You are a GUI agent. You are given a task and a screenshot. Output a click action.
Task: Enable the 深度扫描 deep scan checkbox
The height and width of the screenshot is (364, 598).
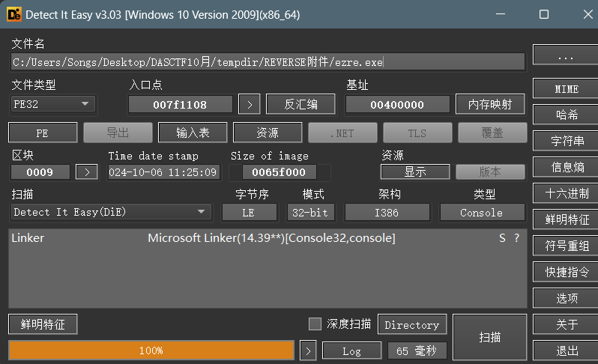[315, 324]
